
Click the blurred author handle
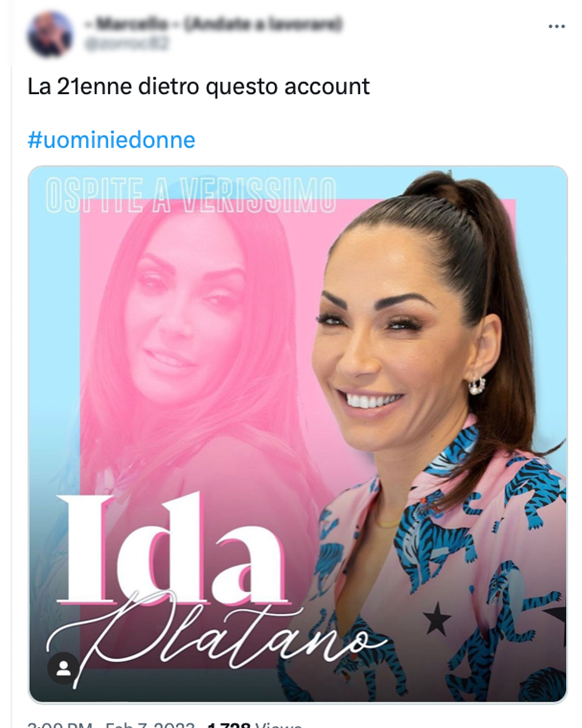[x=127, y=43]
